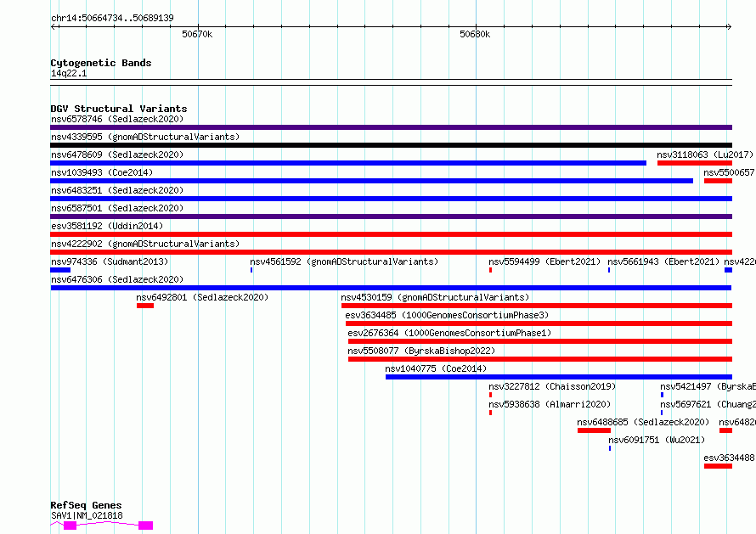The height and width of the screenshot is (534, 756).
Task: Open the nsv5500657 variant label
Action: coord(729,172)
